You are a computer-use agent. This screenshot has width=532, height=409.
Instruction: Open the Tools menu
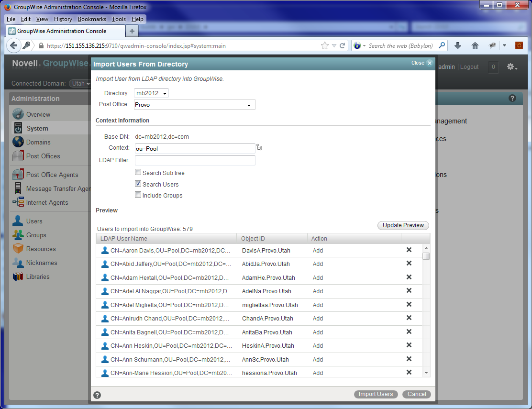click(x=119, y=19)
